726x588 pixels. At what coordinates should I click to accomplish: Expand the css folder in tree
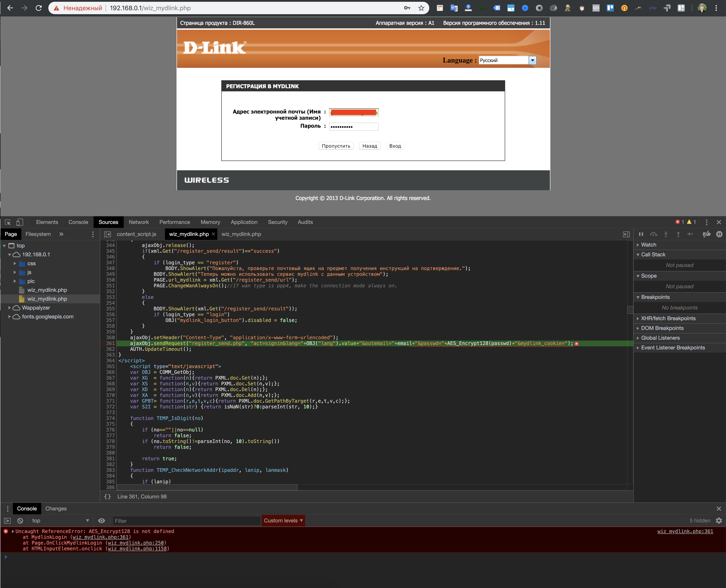click(15, 263)
